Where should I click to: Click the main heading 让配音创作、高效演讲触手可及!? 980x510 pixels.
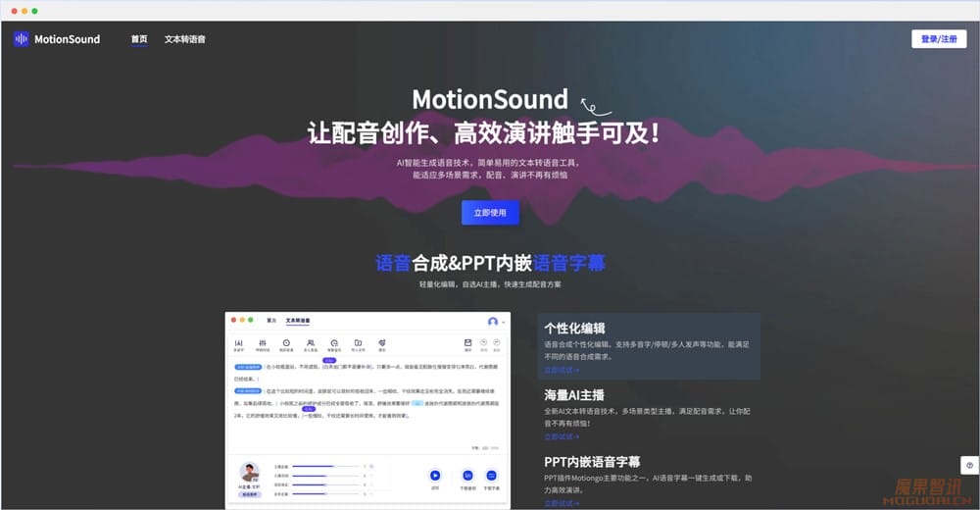coord(483,132)
